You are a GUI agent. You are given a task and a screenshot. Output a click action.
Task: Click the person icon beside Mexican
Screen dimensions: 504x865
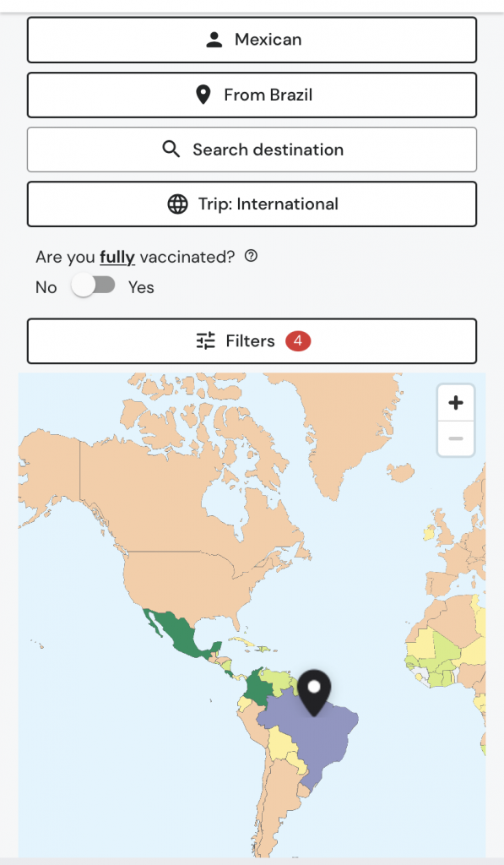coord(214,40)
